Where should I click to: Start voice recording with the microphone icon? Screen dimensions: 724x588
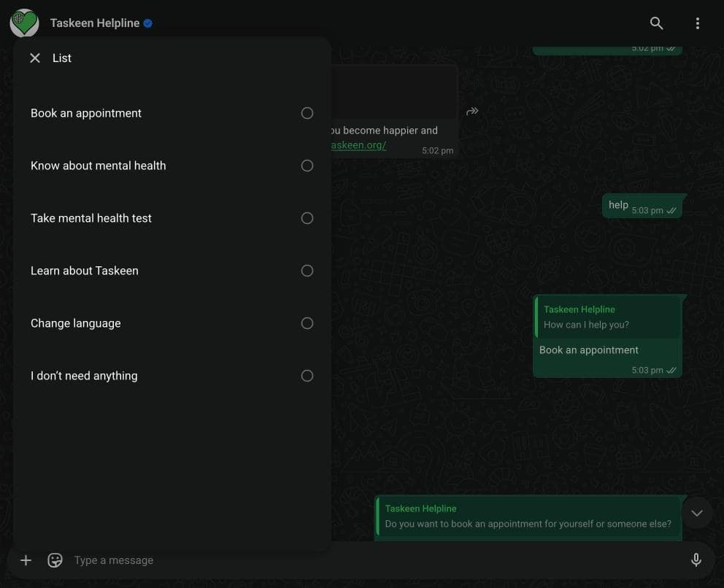(696, 560)
